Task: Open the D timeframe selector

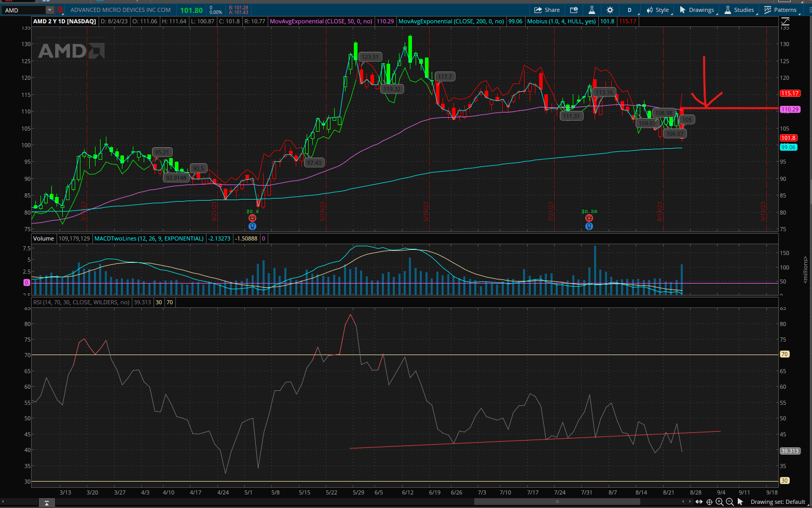Action: tap(629, 10)
